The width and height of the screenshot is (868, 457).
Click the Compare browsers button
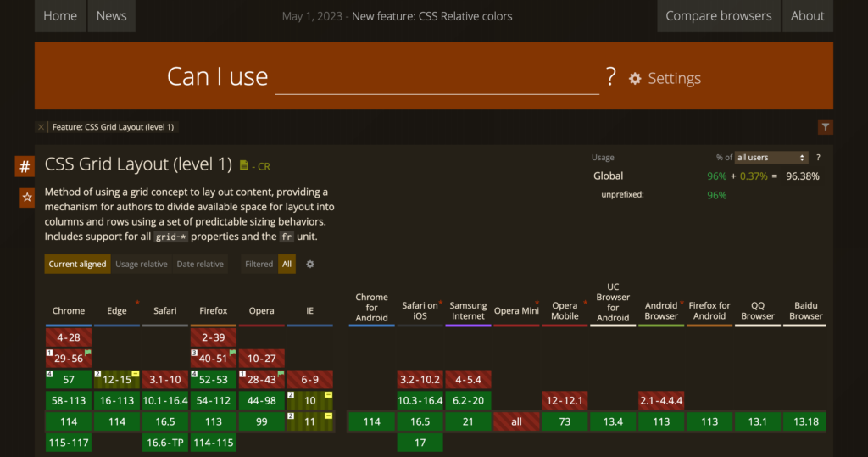718,16
